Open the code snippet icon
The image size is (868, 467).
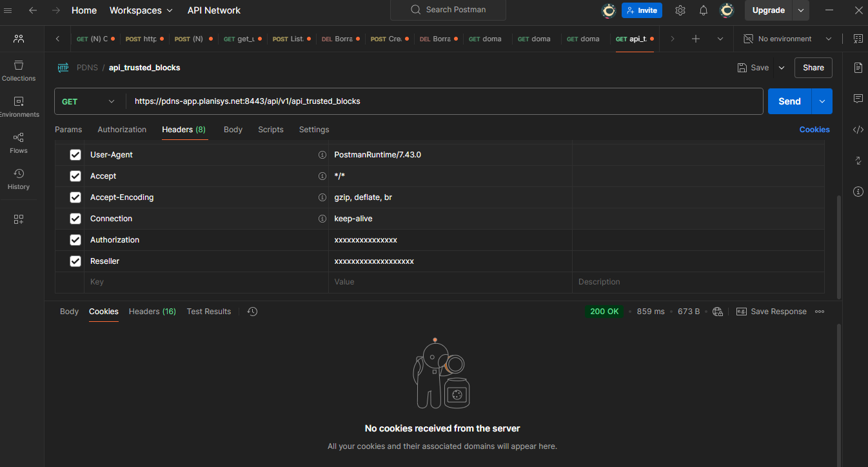[x=858, y=130]
